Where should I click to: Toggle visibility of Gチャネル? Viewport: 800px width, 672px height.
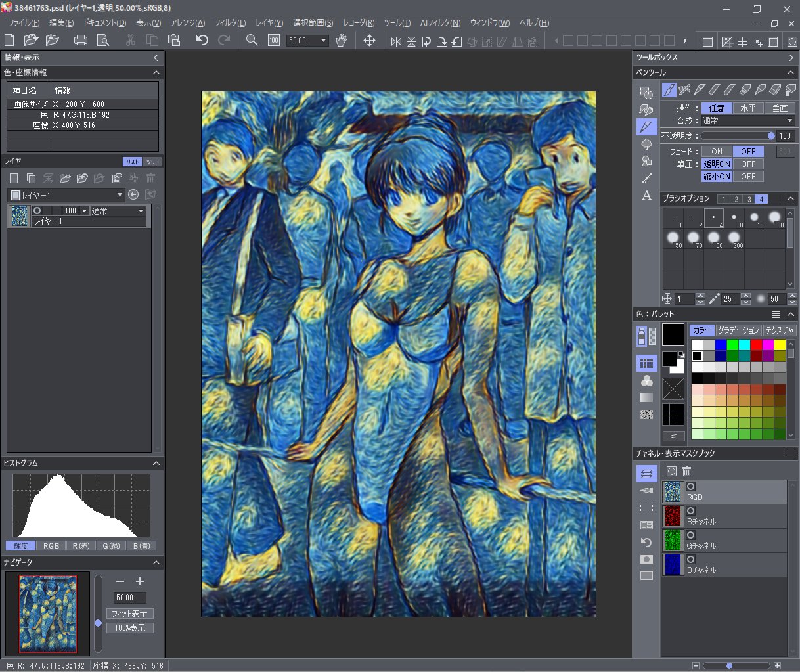[x=691, y=535]
